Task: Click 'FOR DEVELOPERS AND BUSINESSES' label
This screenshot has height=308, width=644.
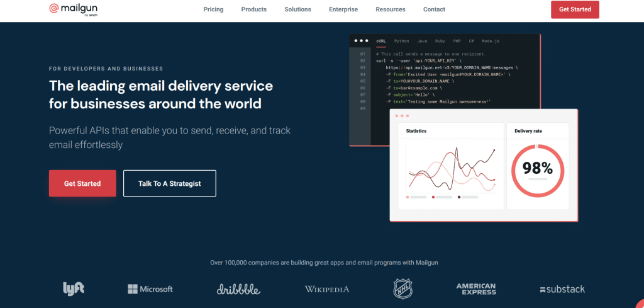Action: coord(106,69)
